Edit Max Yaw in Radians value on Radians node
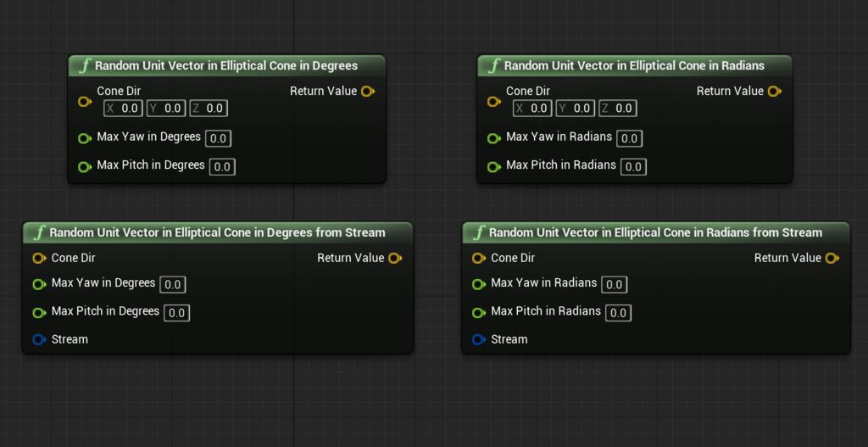This screenshot has width=868, height=447. [x=630, y=138]
